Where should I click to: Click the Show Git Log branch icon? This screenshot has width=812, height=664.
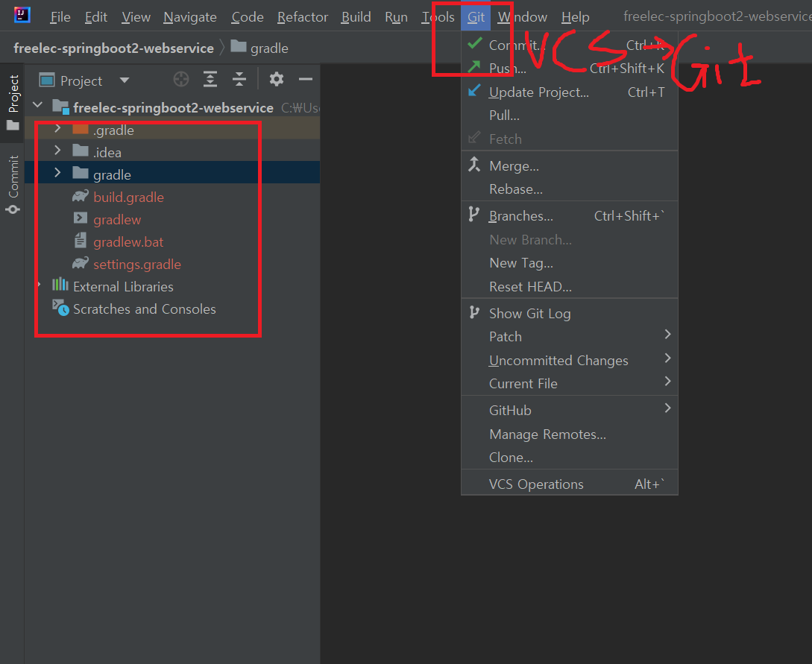coord(473,312)
